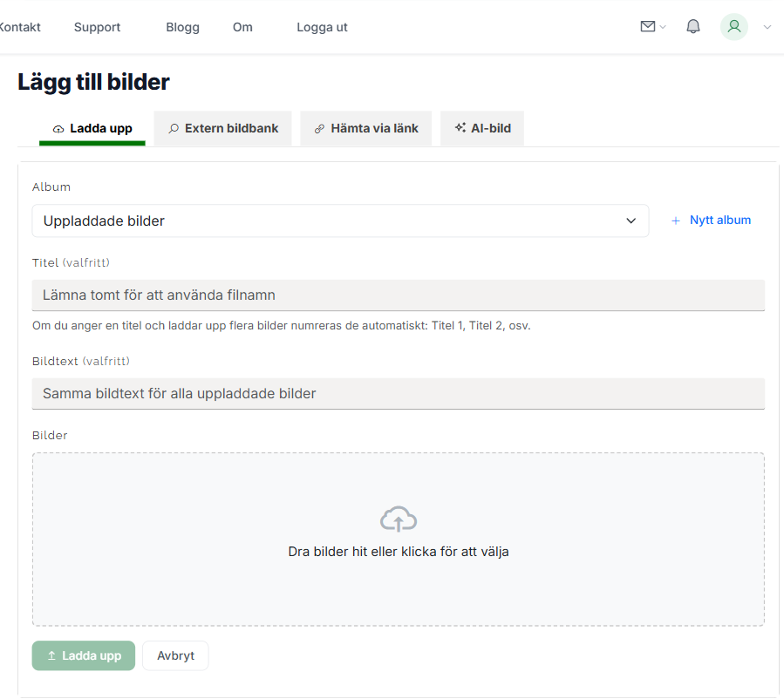Click the cloud icon on Ladda upp tab
This screenshot has width=784, height=699.
coord(58,127)
